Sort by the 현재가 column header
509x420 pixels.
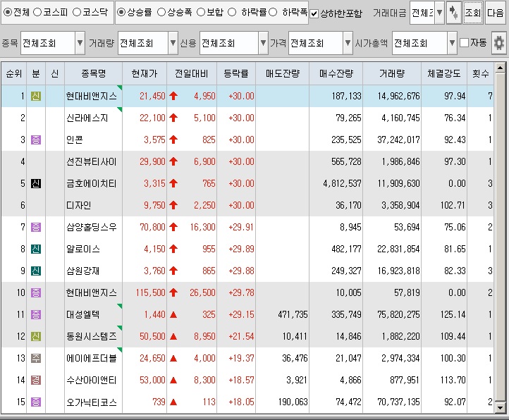coord(145,73)
